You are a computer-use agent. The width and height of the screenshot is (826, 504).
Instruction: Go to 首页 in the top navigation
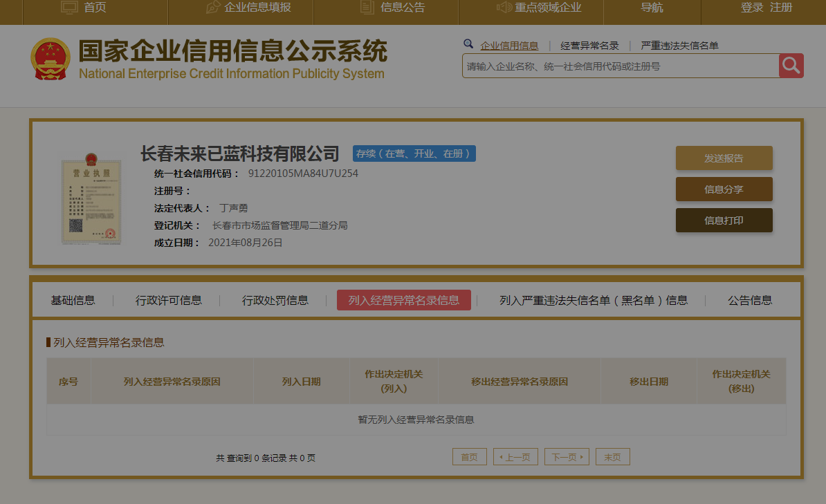coord(84,8)
